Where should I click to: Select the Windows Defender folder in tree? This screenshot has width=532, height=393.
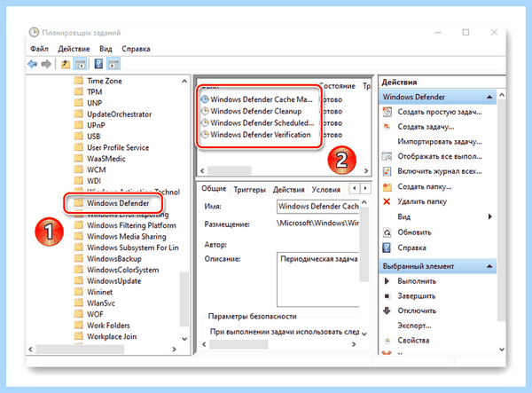[118, 203]
